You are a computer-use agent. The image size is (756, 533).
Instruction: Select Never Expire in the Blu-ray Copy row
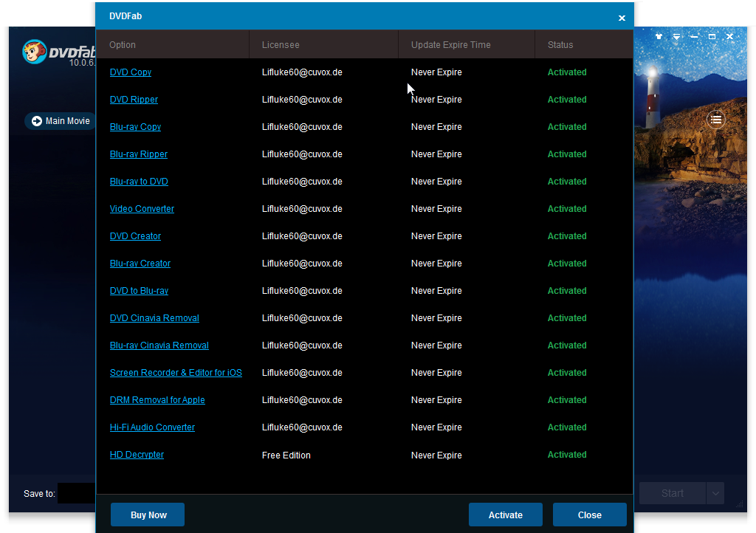pyautogui.click(x=436, y=127)
